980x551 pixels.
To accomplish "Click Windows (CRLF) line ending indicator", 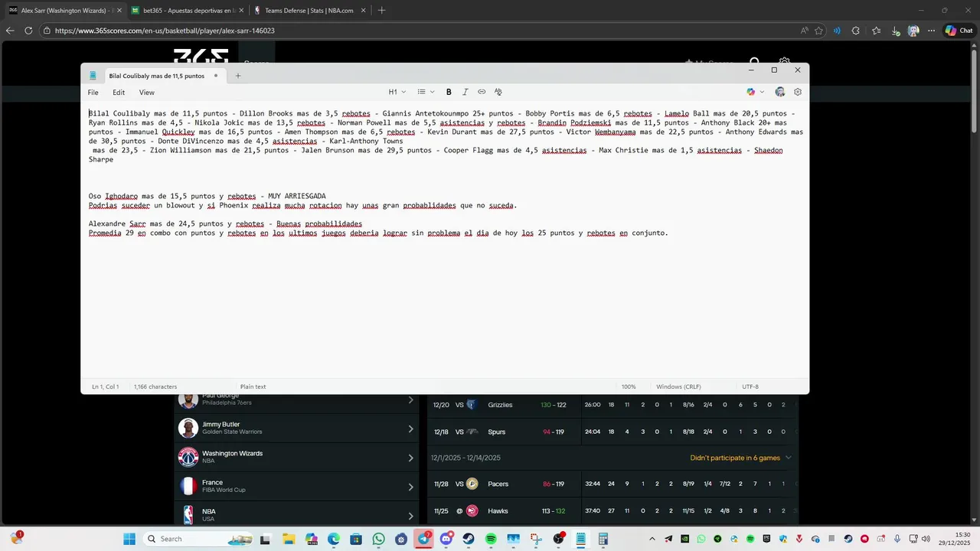I will click(x=678, y=386).
